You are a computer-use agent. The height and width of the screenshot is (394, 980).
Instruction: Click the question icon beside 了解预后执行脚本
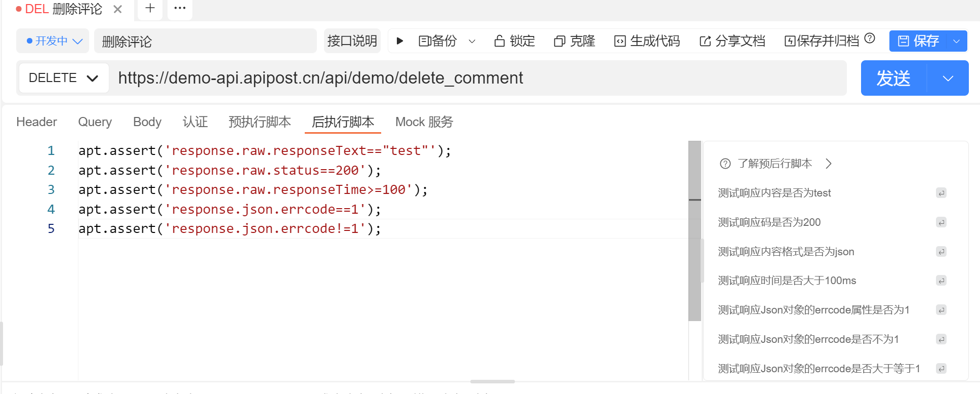725,164
